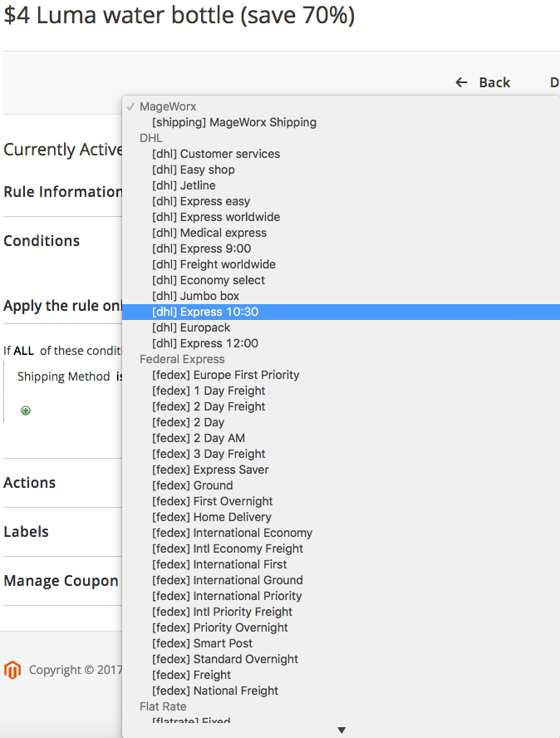The width and height of the screenshot is (560, 738).
Task: Choose [dhl] Express worldwide option
Action: point(341,217)
